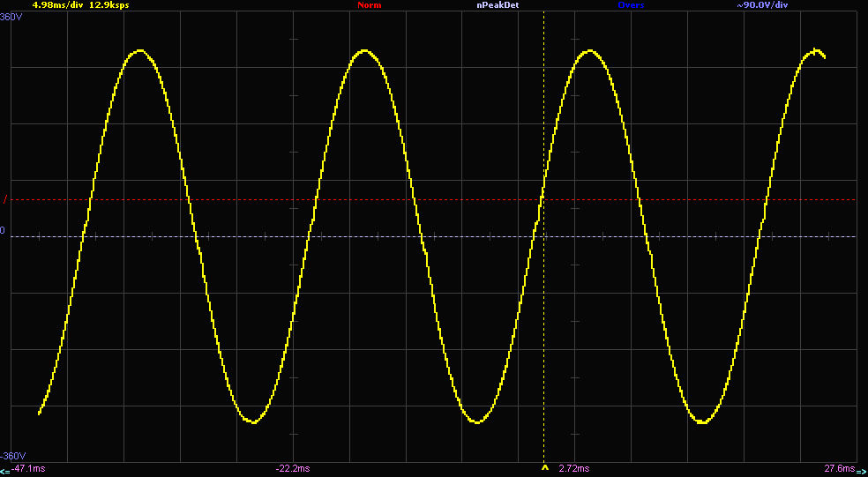
Task: Click the 2.72ms trigger time label
Action: click(x=574, y=469)
